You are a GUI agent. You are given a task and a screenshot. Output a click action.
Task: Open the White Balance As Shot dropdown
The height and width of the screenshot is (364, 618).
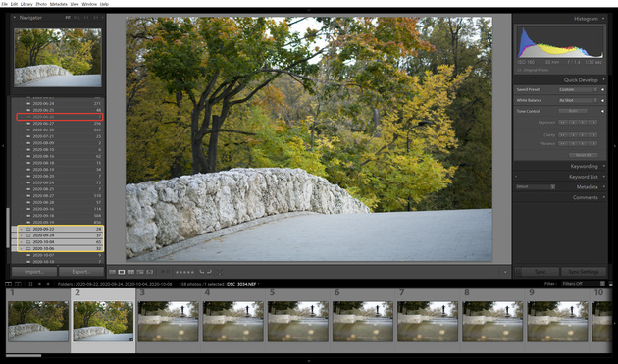578,100
